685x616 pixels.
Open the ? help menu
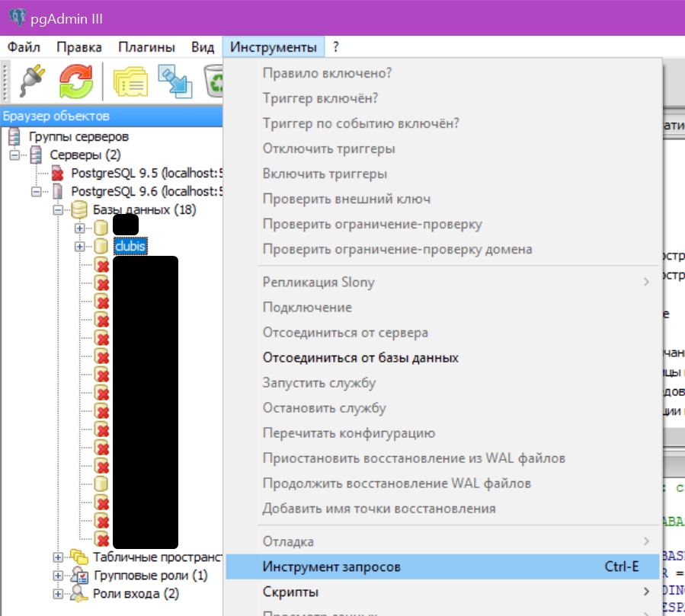tap(335, 46)
